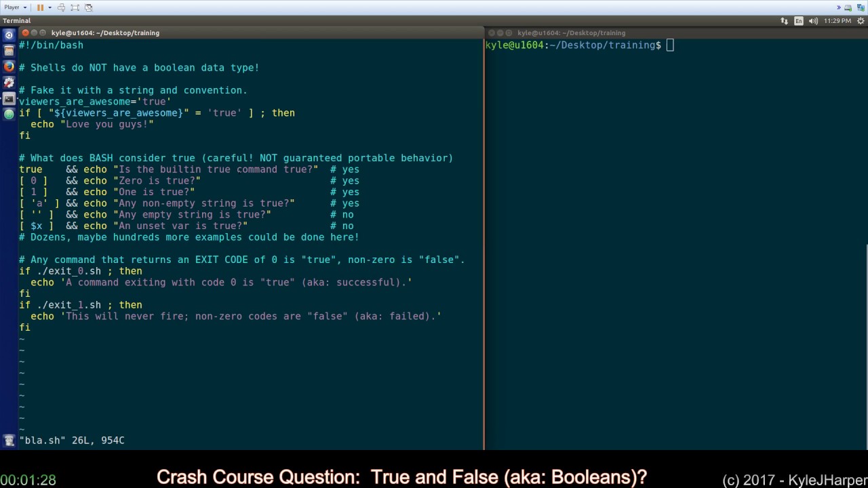Launch Firefox from the launcher
This screenshot has width=868, height=488.
pyautogui.click(x=9, y=67)
